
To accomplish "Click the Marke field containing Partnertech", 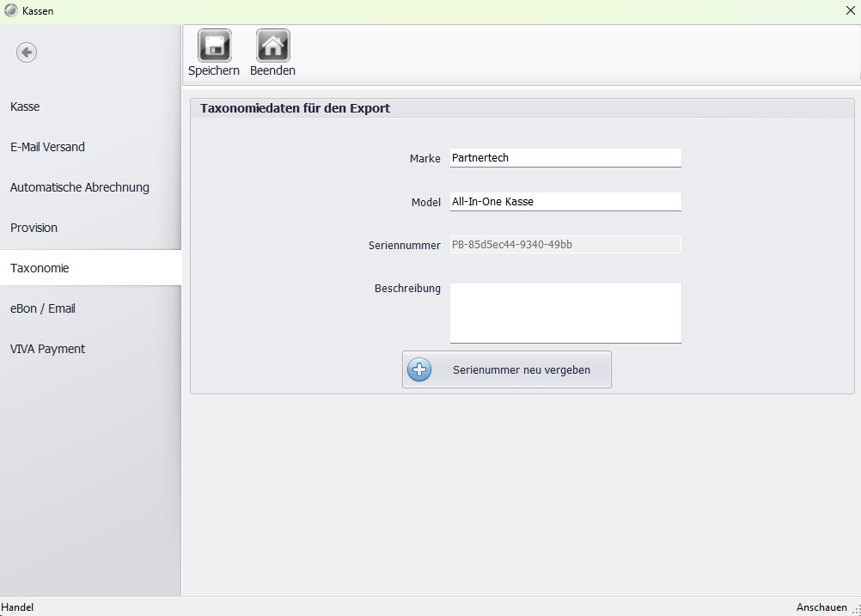I will [x=565, y=158].
